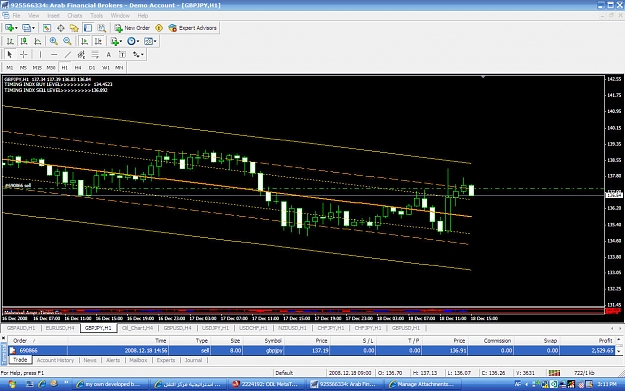
Task: Select the Vertical Line drawing tool
Action: coord(40,55)
